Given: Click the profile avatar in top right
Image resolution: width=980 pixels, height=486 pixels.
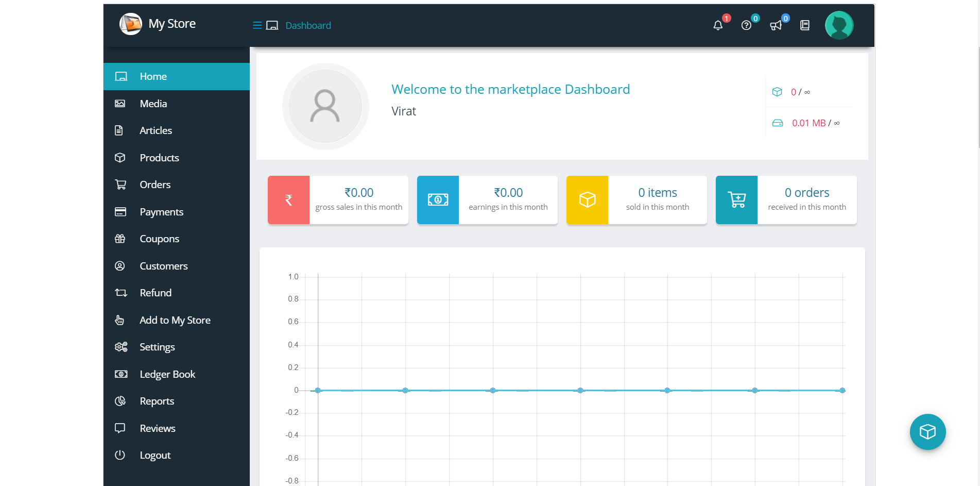Looking at the screenshot, I should coord(839,25).
